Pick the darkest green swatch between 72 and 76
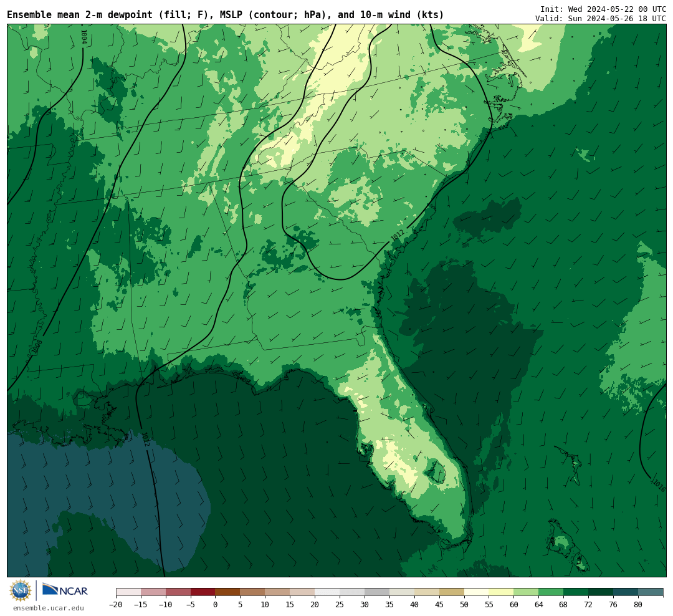This screenshot has height=616, width=673. click(x=601, y=592)
